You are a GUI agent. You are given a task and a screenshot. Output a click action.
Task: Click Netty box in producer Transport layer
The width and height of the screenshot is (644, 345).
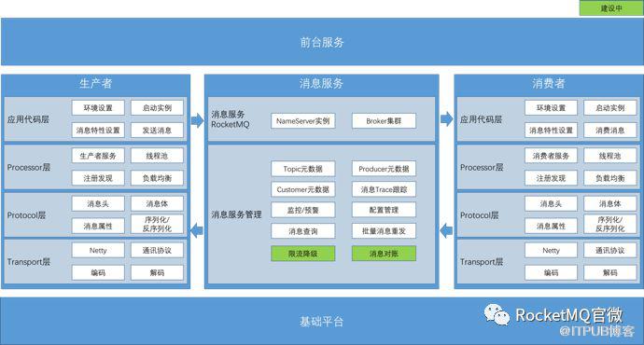pyautogui.click(x=98, y=250)
